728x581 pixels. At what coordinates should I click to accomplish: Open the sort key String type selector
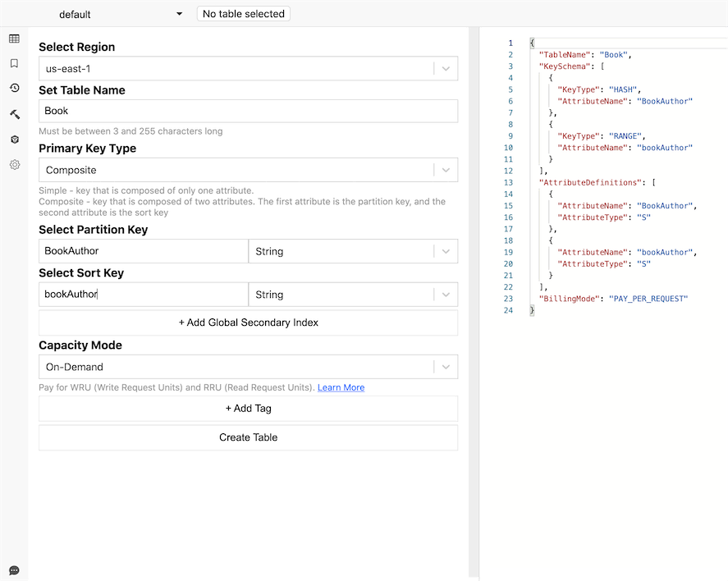446,294
